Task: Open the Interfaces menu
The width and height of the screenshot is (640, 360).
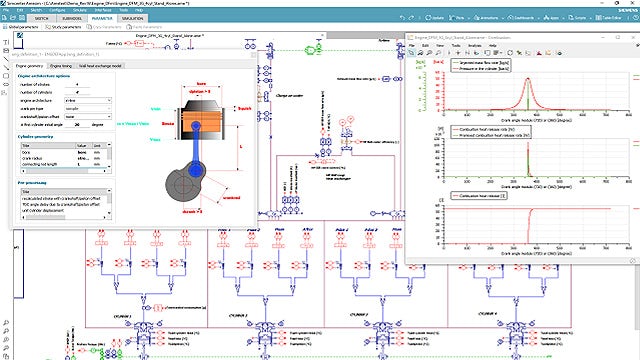Action: (103, 10)
